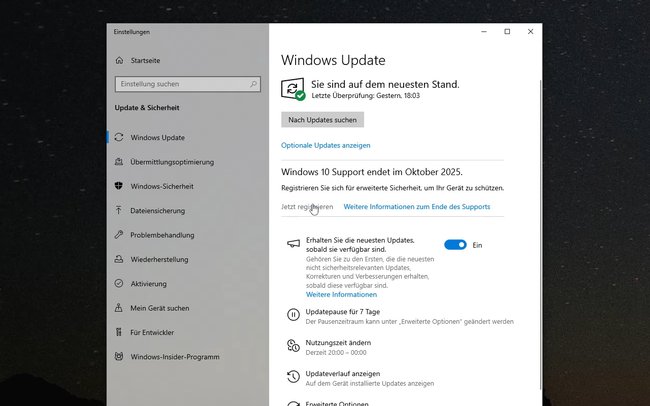
Task: Click the Mein Gerät suchen icon
Action: [x=119, y=308]
